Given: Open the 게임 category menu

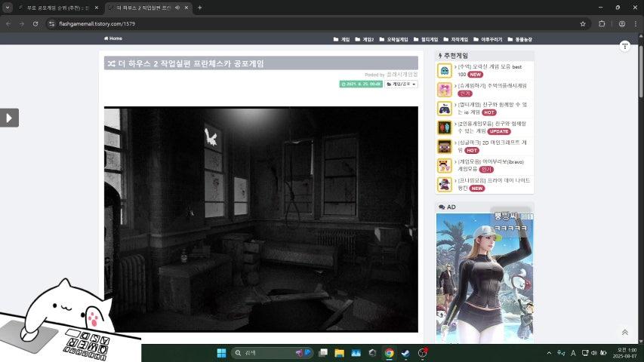Looking at the screenshot, I should point(341,39).
